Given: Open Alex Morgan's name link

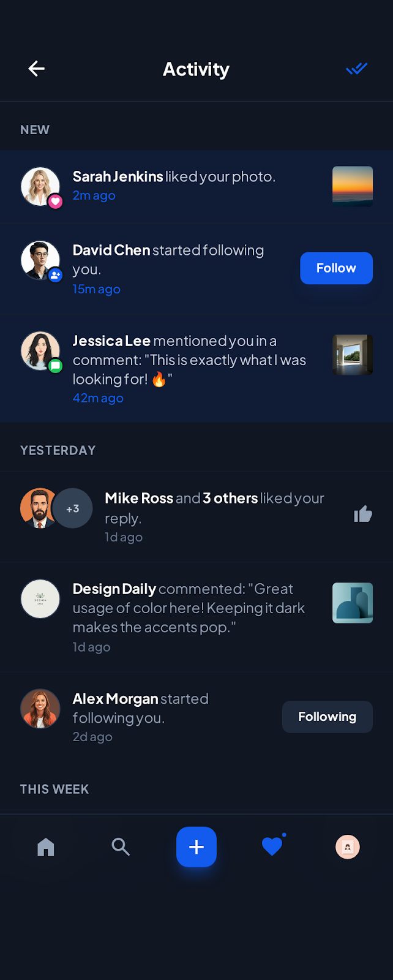Looking at the screenshot, I should [x=115, y=699].
